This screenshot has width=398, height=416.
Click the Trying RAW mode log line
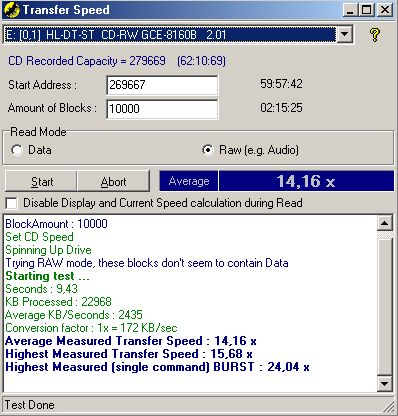(x=147, y=263)
